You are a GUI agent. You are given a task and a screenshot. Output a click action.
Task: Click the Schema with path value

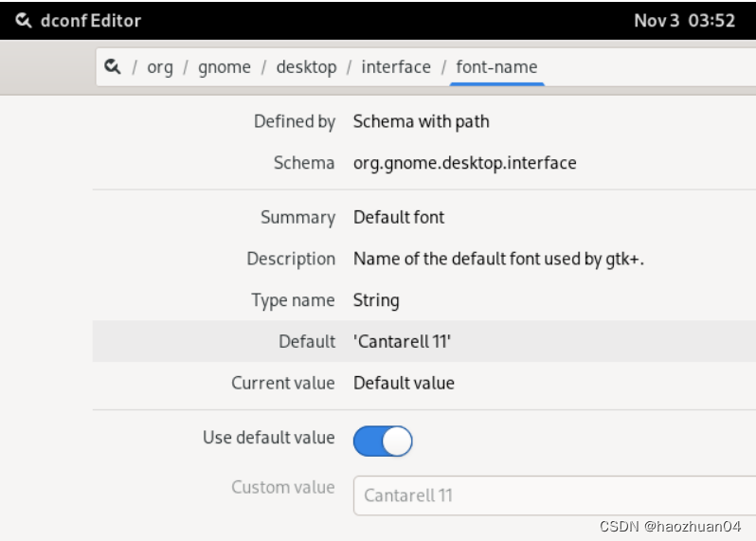point(421,121)
